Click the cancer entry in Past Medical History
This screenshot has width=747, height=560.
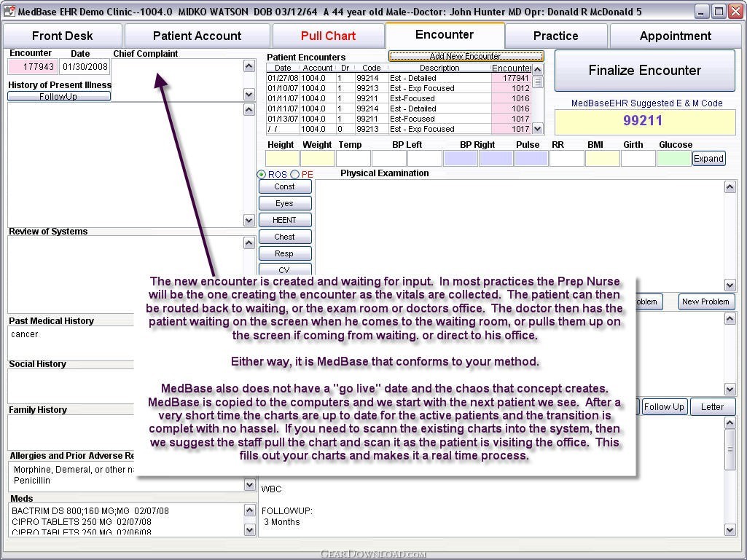(24, 334)
